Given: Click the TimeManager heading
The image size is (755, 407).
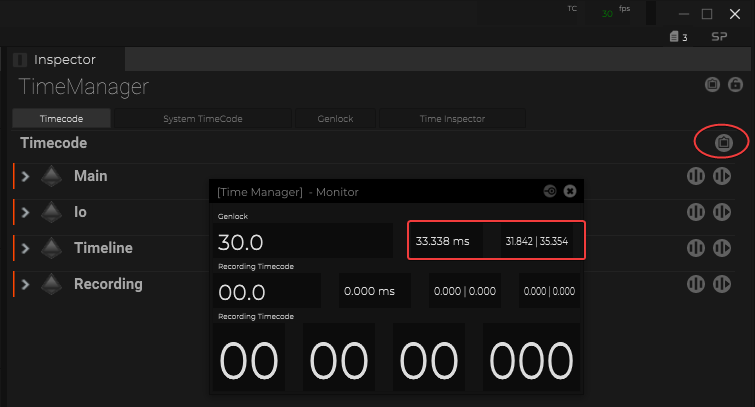Looking at the screenshot, I should tap(84, 87).
